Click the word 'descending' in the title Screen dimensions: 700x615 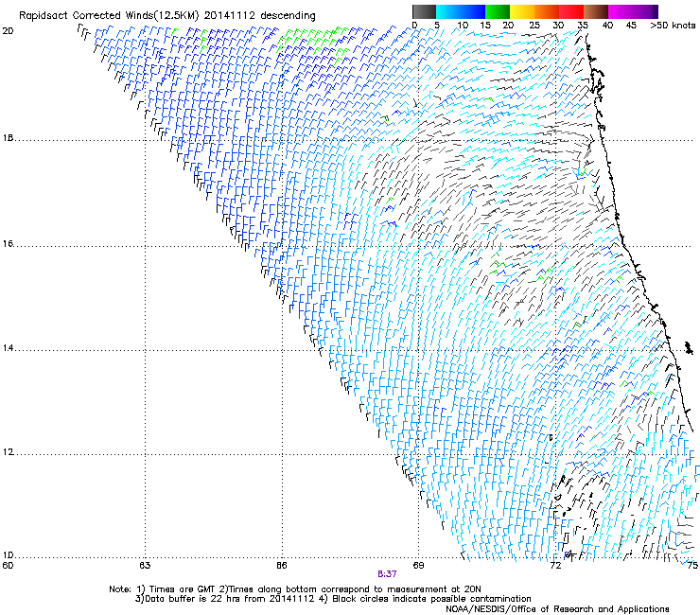pos(288,16)
